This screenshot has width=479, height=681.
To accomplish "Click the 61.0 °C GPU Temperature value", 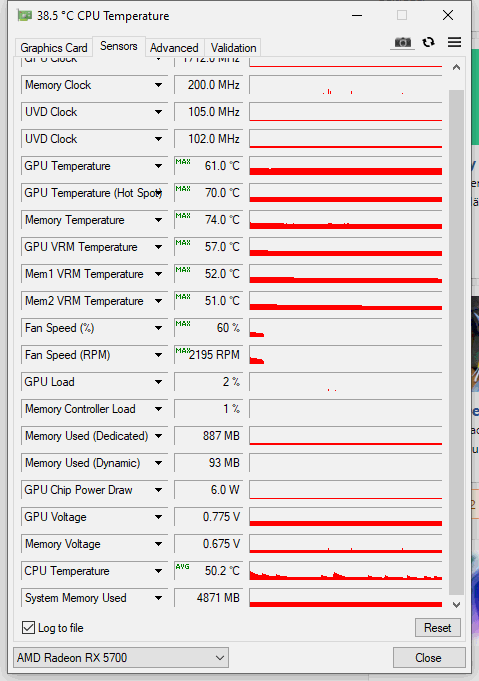I will 208,166.
